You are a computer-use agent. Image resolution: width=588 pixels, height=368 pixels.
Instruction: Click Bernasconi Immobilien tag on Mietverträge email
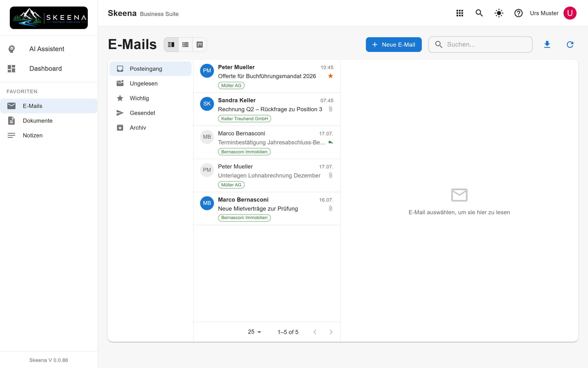(x=244, y=218)
